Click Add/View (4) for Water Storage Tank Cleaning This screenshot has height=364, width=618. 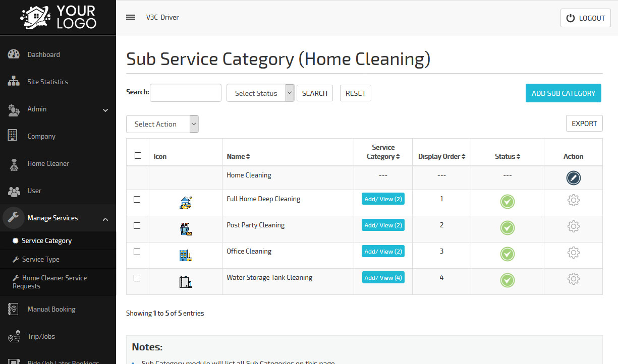(x=383, y=277)
